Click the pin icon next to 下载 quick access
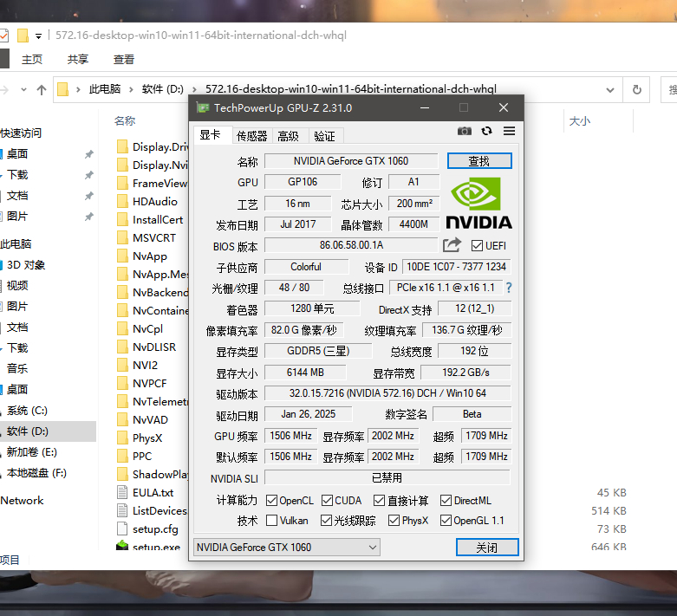The width and height of the screenshot is (677, 616). (x=89, y=175)
